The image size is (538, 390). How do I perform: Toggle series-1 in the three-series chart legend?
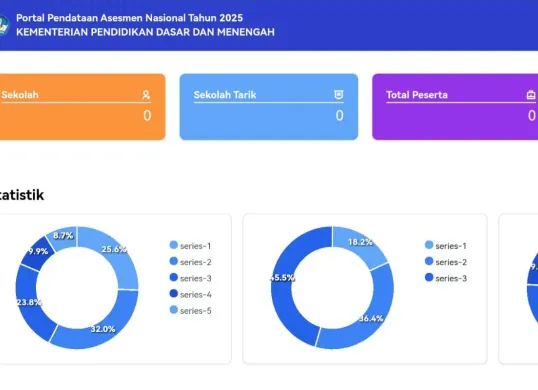click(x=446, y=246)
